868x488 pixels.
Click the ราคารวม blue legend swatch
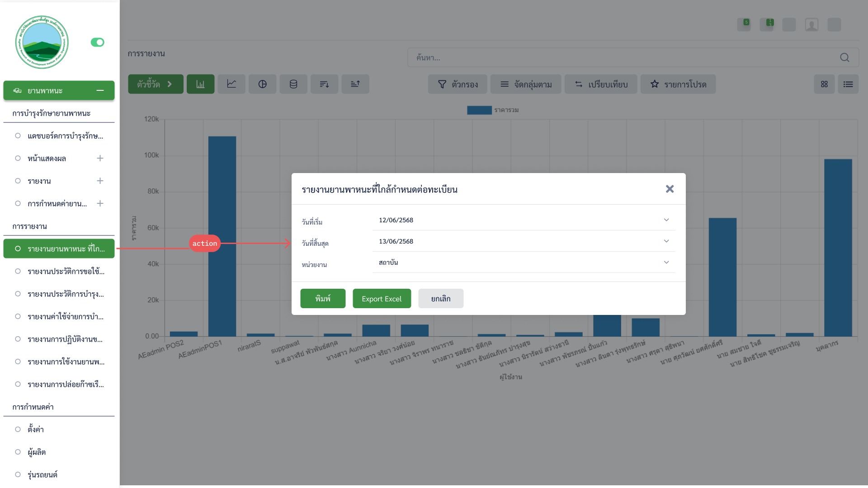coord(479,110)
